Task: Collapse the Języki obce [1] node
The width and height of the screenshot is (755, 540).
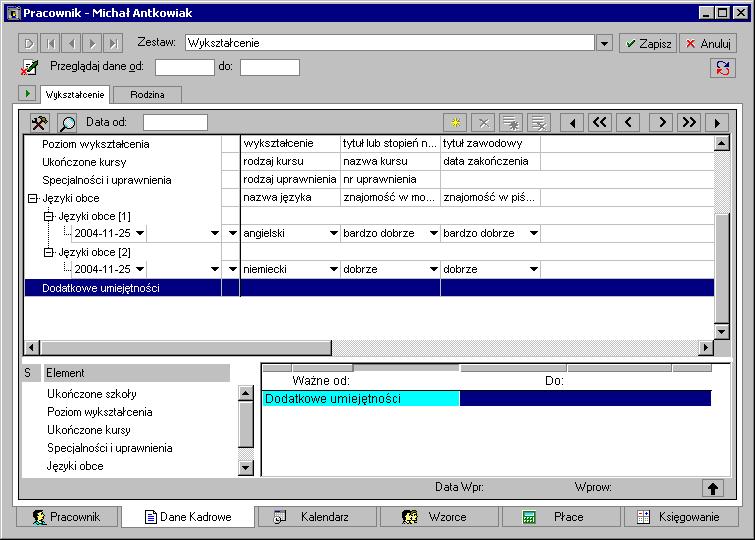Action: (48, 216)
